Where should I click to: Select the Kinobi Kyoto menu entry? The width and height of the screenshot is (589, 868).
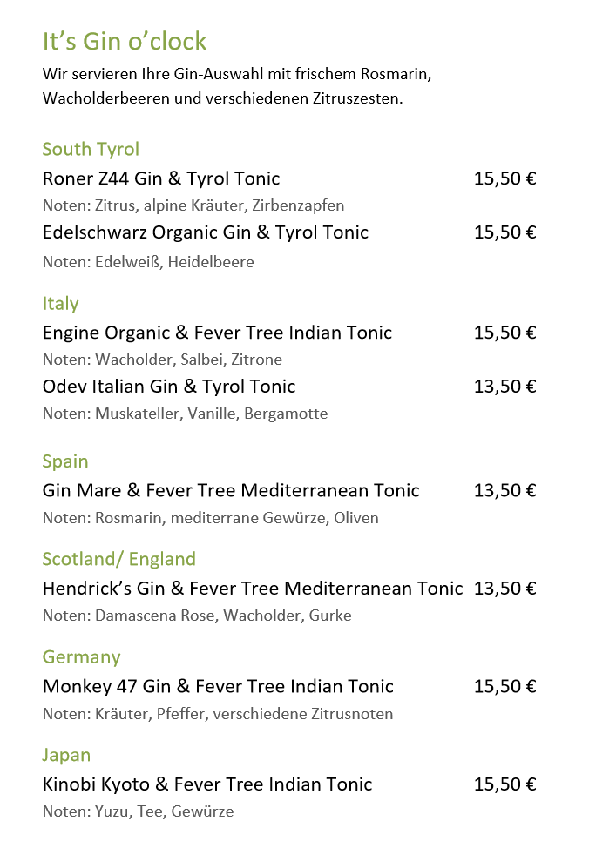click(x=207, y=784)
